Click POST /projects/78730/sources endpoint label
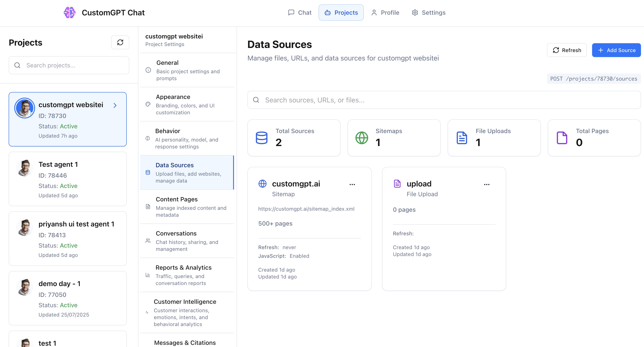The image size is (644, 347). pos(594,79)
